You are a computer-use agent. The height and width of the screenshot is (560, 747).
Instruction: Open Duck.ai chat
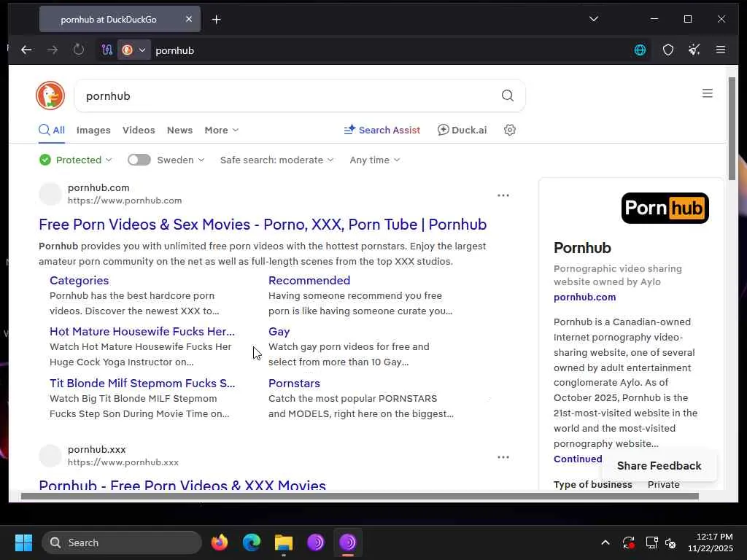[462, 130]
